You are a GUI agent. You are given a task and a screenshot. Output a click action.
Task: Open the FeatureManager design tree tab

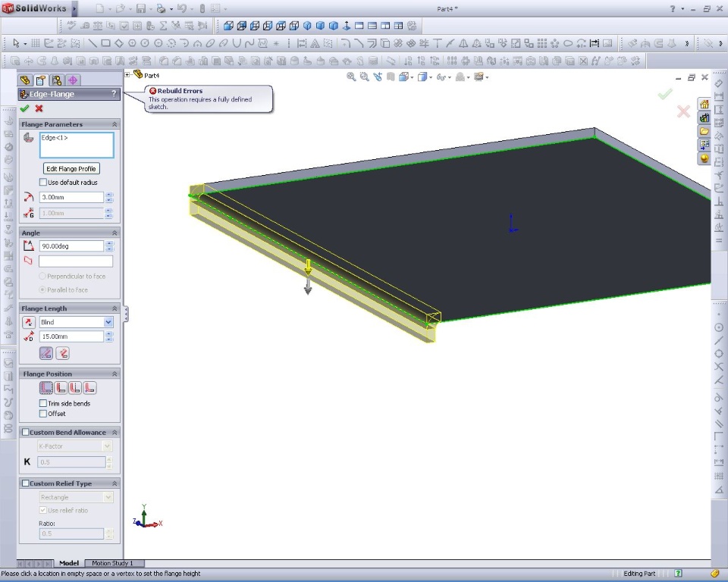[x=25, y=80]
